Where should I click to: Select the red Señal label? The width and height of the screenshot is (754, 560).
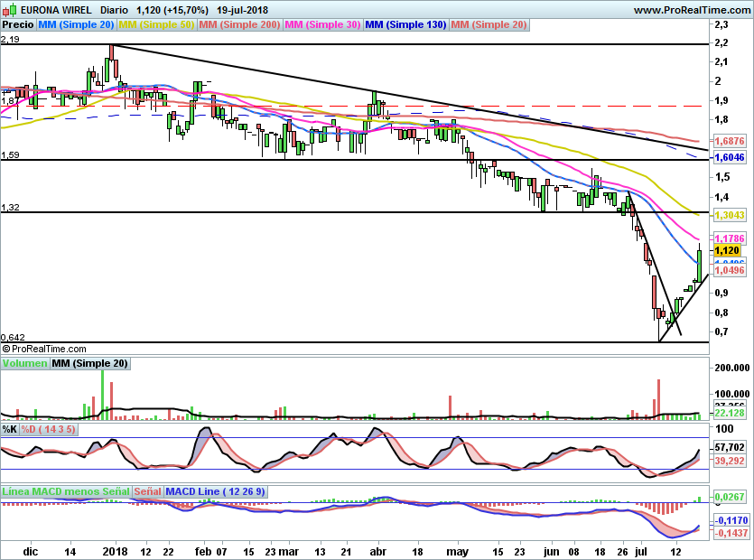click(148, 491)
